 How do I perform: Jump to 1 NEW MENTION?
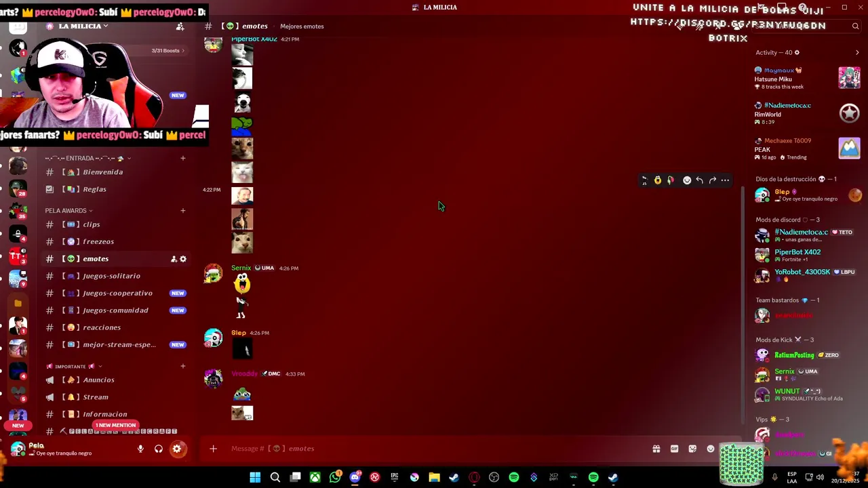115,425
